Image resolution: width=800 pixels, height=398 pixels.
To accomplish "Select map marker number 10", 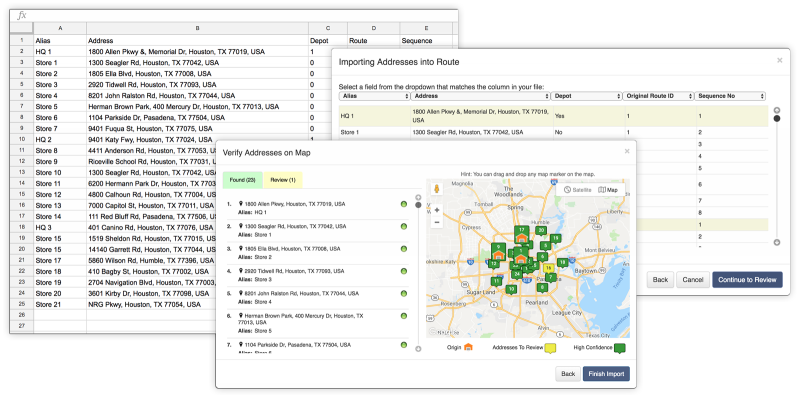I will 511,289.
